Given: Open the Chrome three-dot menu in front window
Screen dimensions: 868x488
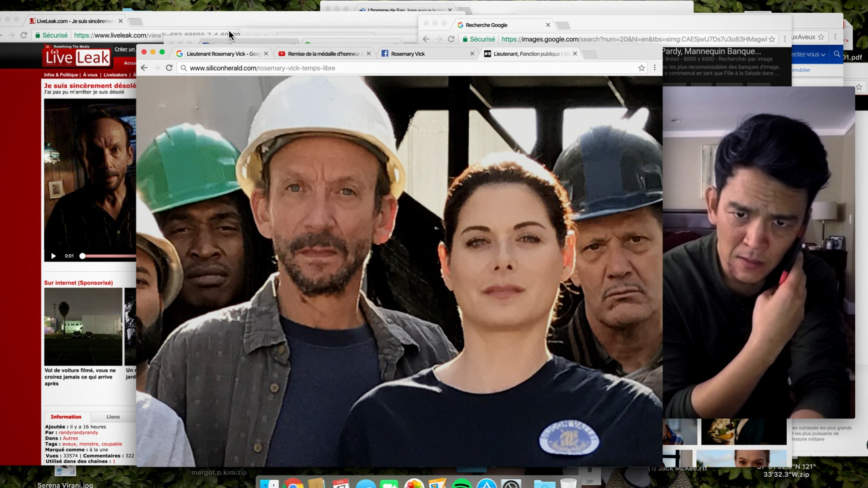Looking at the screenshot, I should [x=655, y=68].
